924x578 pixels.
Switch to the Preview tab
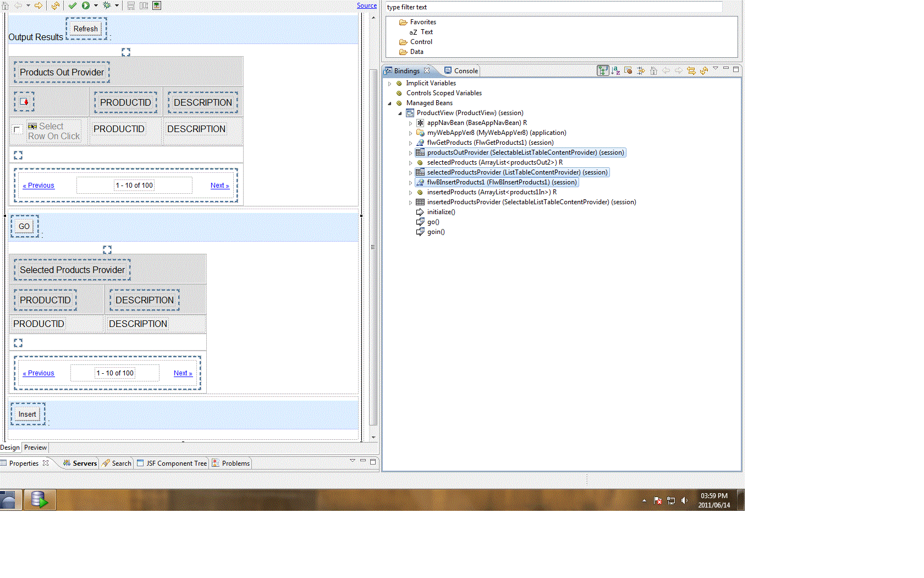pyautogui.click(x=35, y=448)
